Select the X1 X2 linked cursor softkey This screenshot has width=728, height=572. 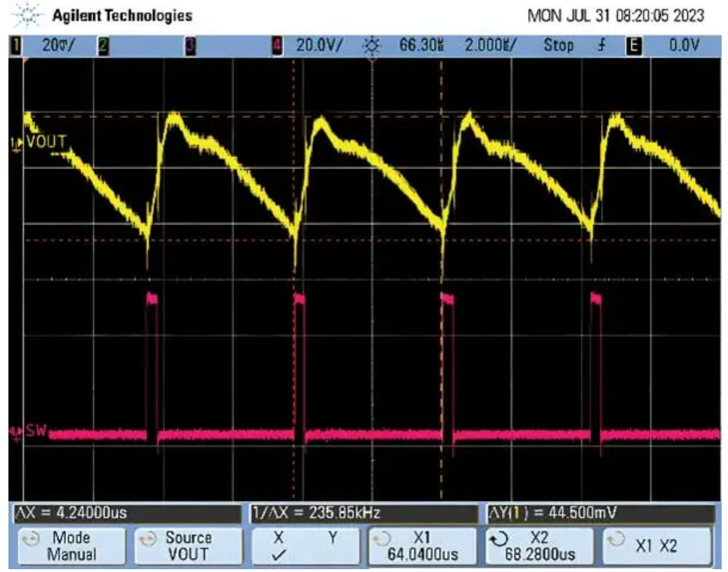pyautogui.click(x=656, y=546)
